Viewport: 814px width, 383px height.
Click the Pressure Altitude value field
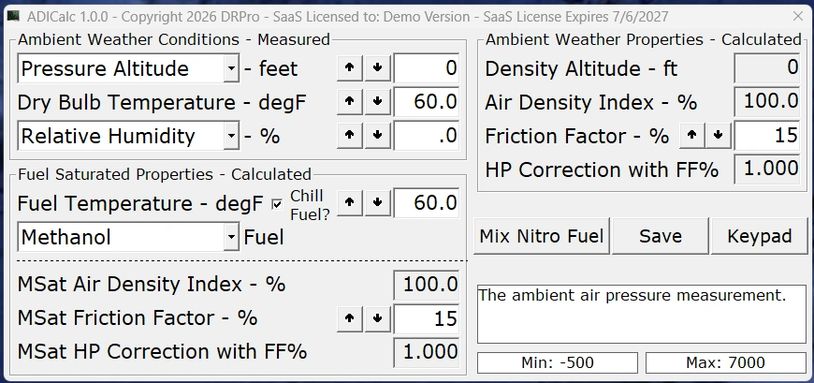pos(426,68)
